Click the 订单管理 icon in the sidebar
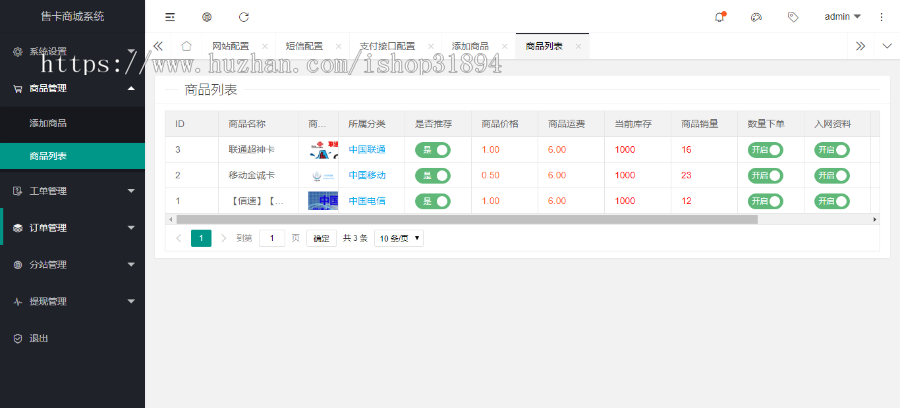This screenshot has height=408, width=900. pyautogui.click(x=18, y=228)
